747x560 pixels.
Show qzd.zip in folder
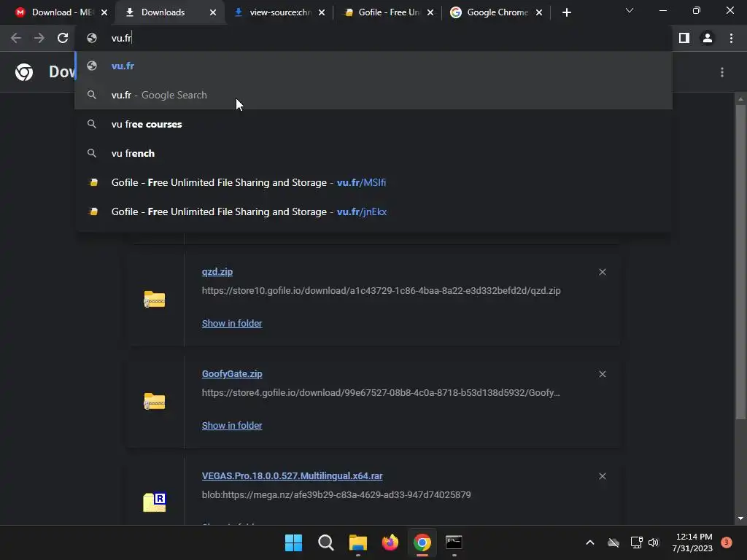232,323
